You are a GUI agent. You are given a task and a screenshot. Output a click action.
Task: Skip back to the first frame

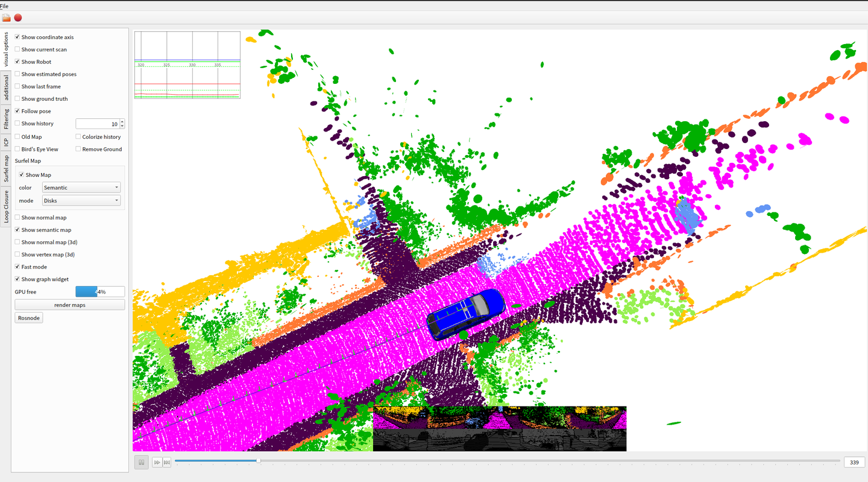(167, 461)
